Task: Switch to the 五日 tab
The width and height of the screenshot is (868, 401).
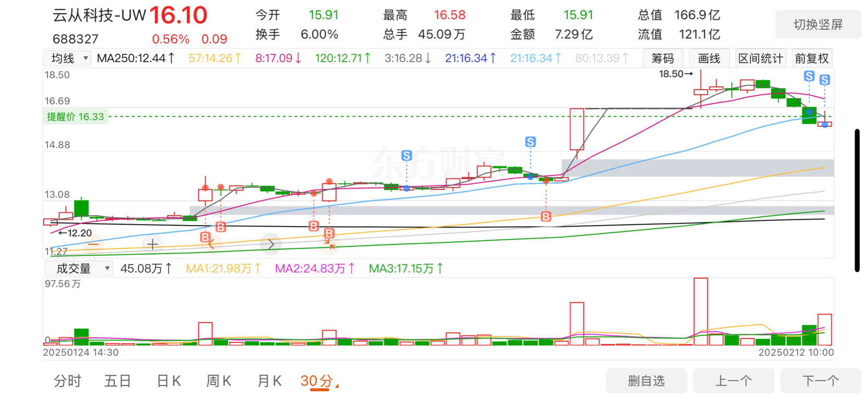Action: coord(117,381)
